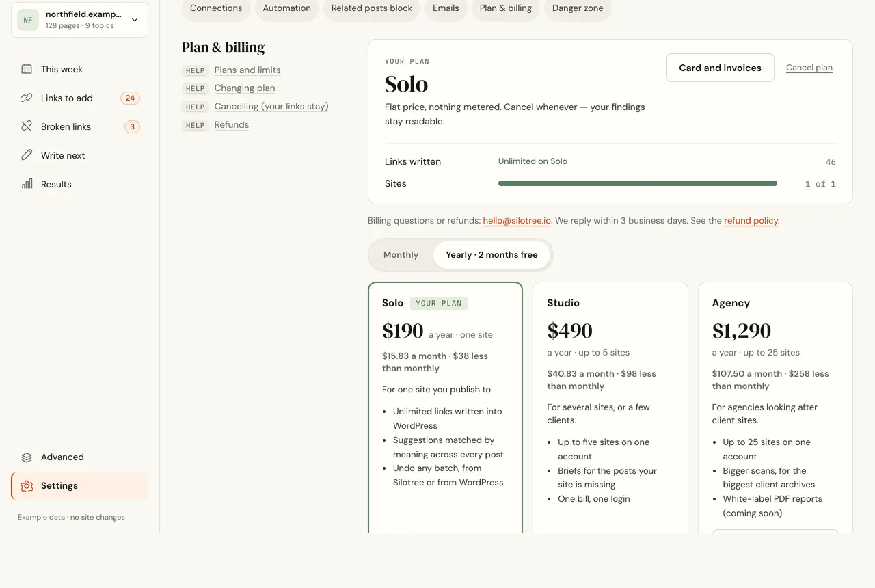The height and width of the screenshot is (588, 875).
Task: Open Results in the sidebar
Action: (79, 184)
